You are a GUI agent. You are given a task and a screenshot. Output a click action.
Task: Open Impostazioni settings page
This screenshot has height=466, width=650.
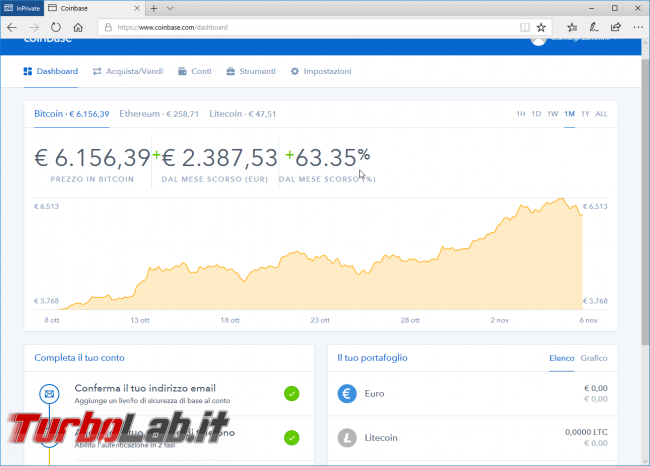(x=321, y=71)
